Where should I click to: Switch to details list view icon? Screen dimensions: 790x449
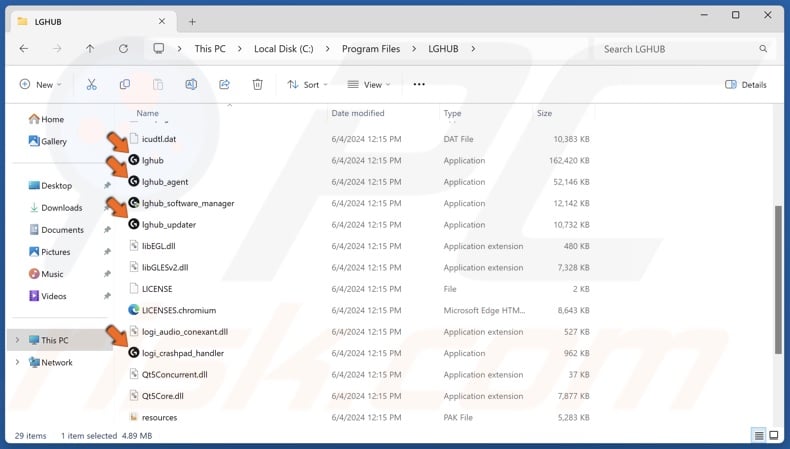click(x=758, y=435)
